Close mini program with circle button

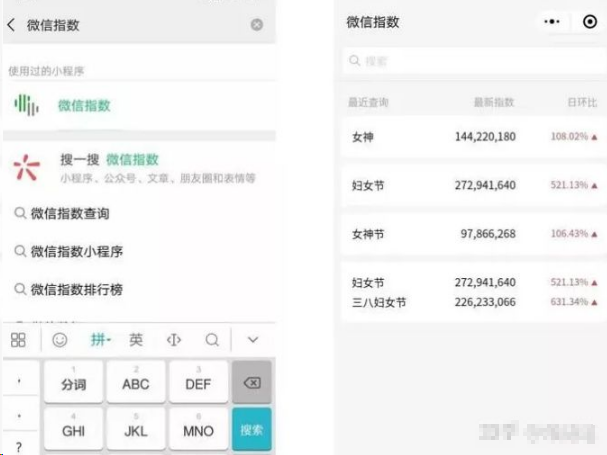pos(589,21)
